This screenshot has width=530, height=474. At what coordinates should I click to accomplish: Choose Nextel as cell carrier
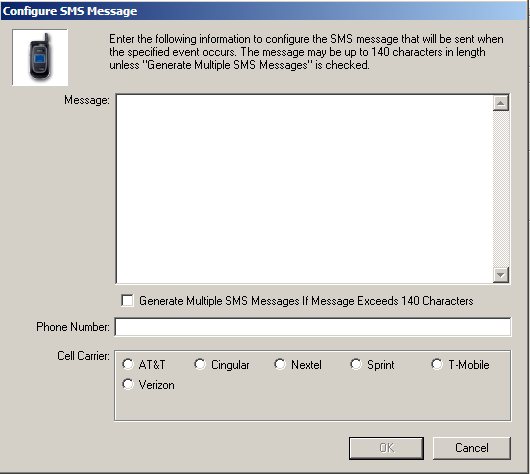[x=280, y=364]
